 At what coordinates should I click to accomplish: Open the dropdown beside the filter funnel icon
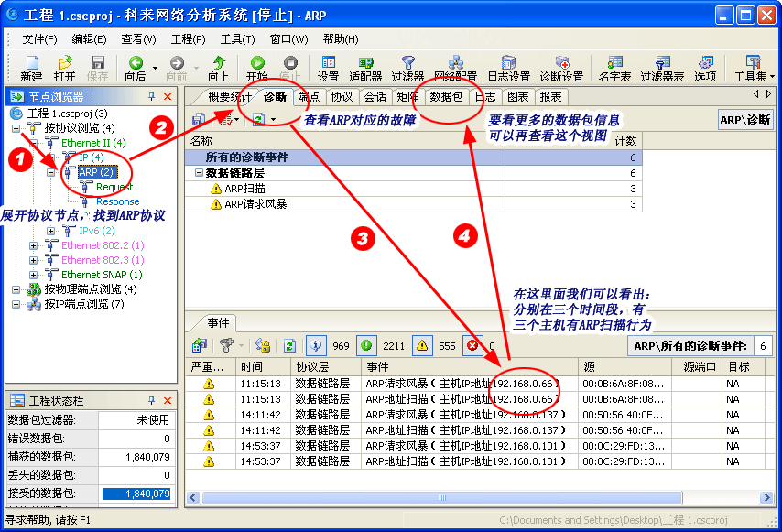240,345
